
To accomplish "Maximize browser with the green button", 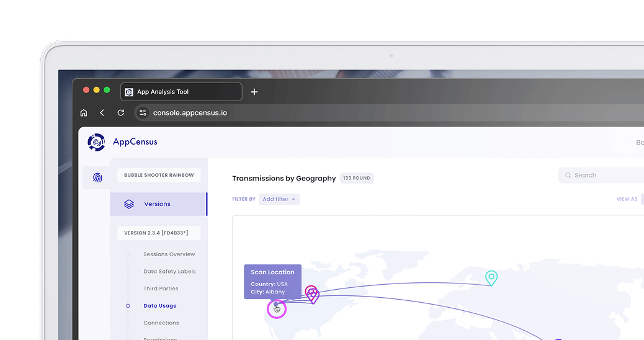I will point(107,90).
